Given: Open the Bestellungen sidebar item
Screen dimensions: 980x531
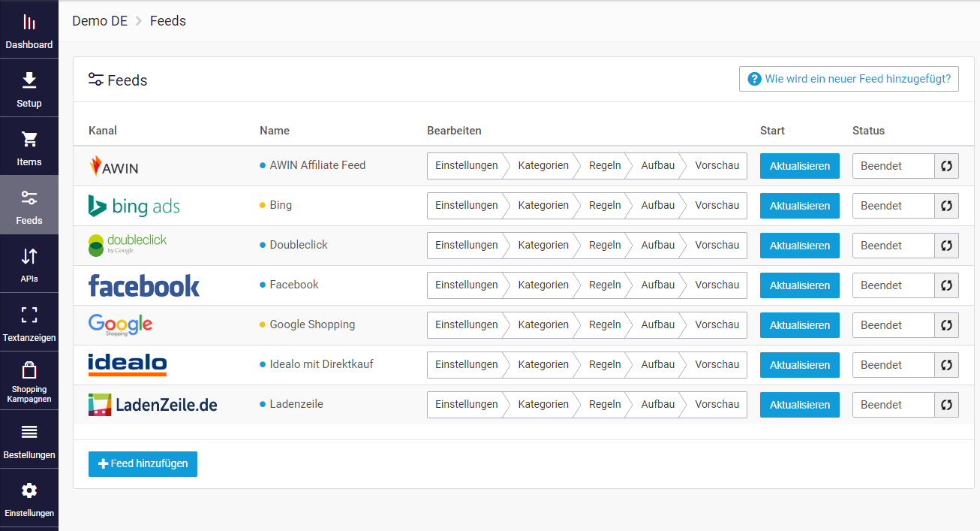Looking at the screenshot, I should [x=29, y=439].
